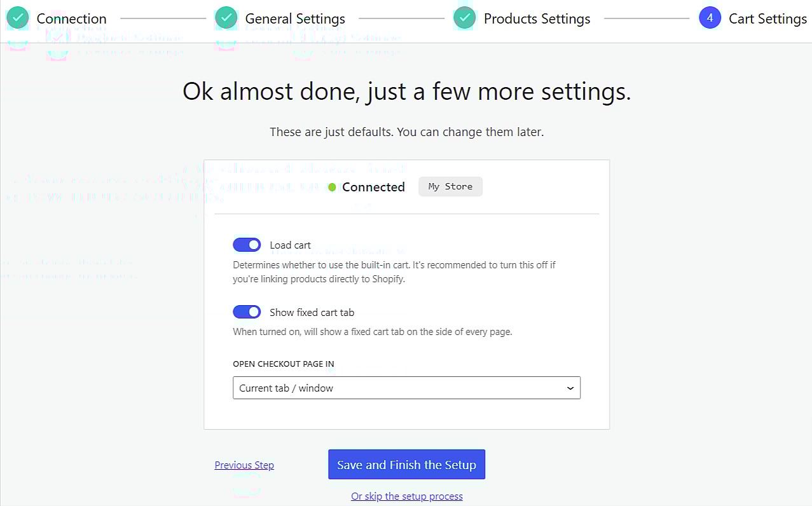Click the Connection step checkmark icon
The image size is (812, 506).
(x=18, y=18)
